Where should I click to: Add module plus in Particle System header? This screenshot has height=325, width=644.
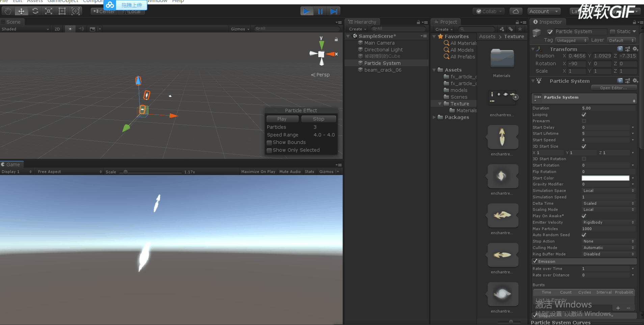pyautogui.click(x=634, y=101)
